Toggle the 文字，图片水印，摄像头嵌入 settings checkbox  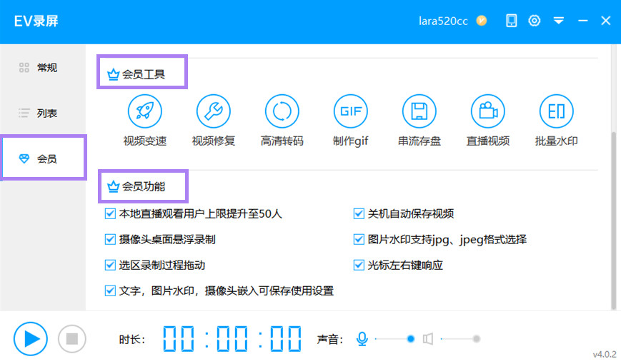[110, 290]
